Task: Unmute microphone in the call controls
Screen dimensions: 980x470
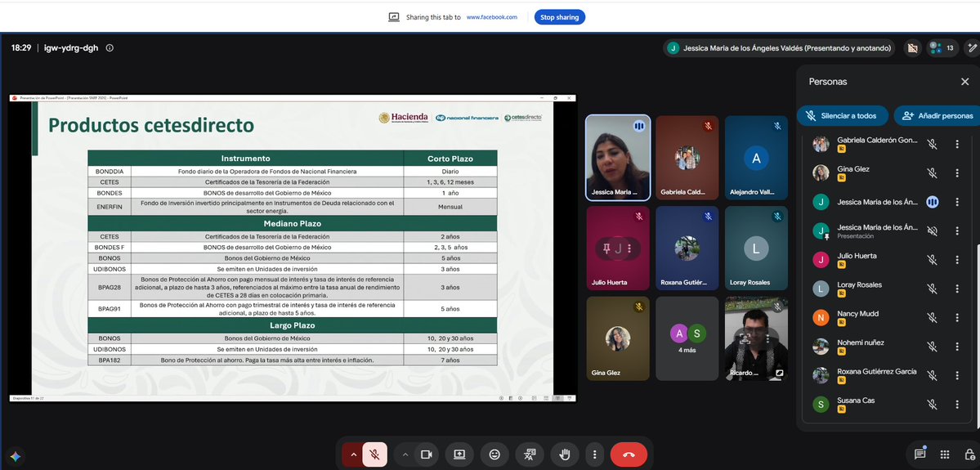Action: click(x=375, y=454)
